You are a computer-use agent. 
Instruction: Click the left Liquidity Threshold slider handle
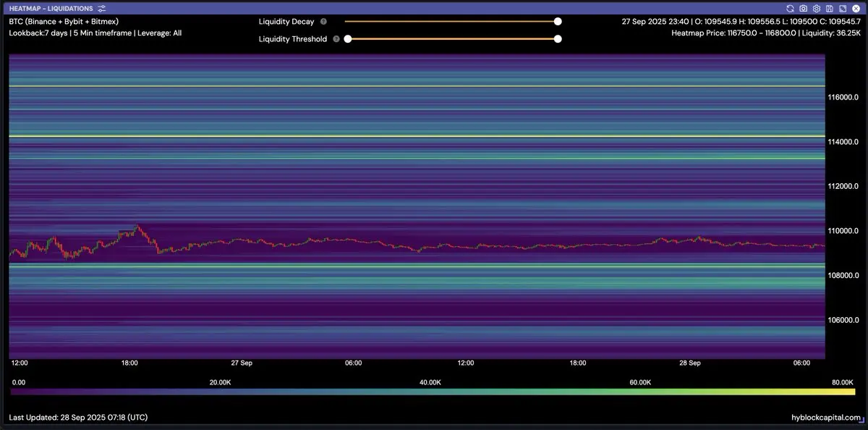click(x=348, y=39)
